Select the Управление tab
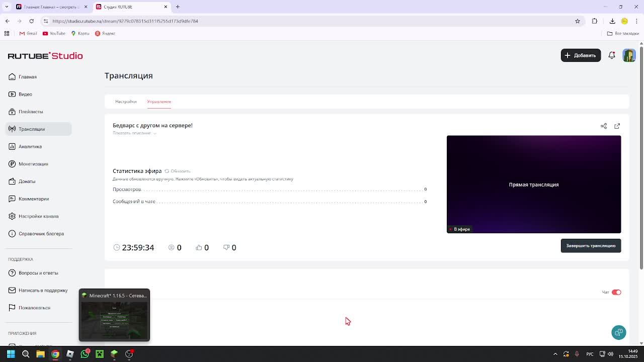644x362 pixels. point(159,102)
